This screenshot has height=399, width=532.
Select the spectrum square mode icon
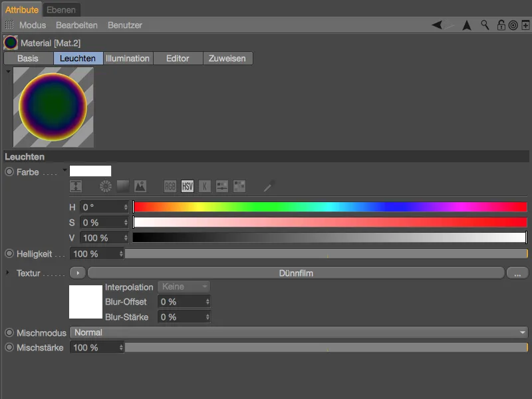pos(123,186)
